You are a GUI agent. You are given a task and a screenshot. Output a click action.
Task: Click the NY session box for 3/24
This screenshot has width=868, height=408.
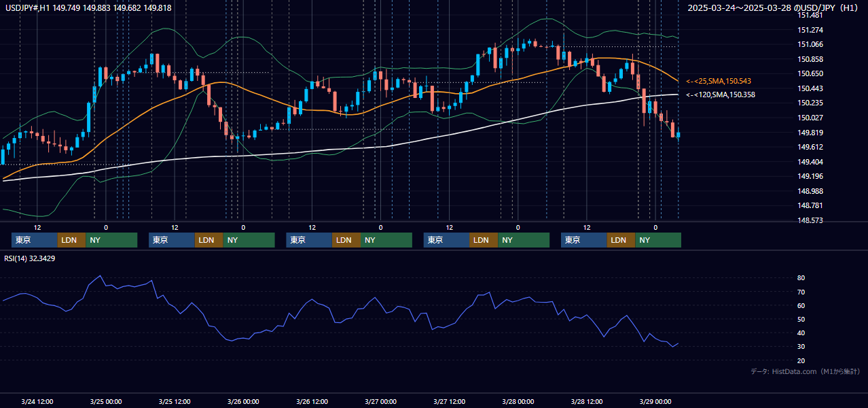[111, 240]
